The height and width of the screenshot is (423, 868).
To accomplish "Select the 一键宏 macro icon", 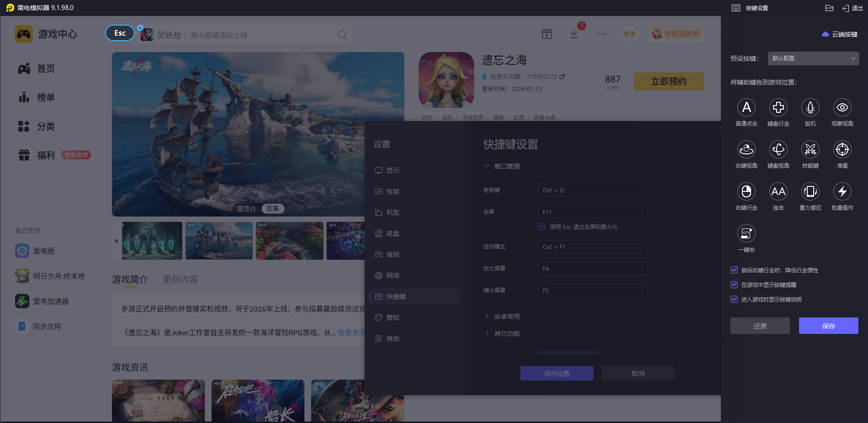I will click(746, 234).
